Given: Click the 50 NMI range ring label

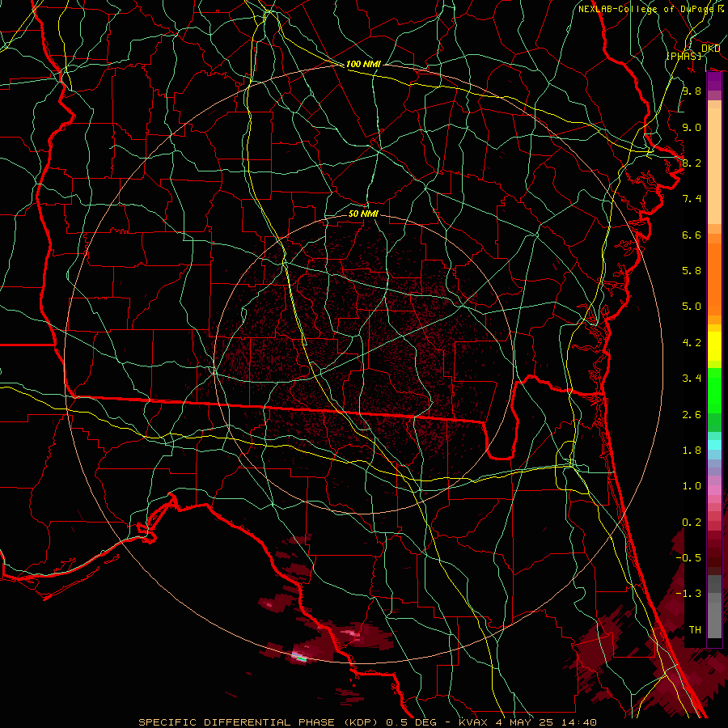Looking at the screenshot, I should (x=363, y=214).
